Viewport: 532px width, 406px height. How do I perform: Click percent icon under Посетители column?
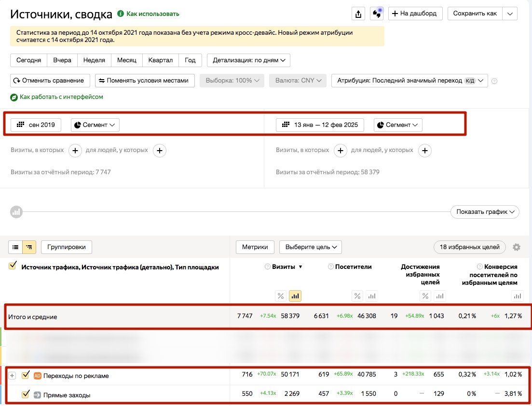tap(357, 296)
